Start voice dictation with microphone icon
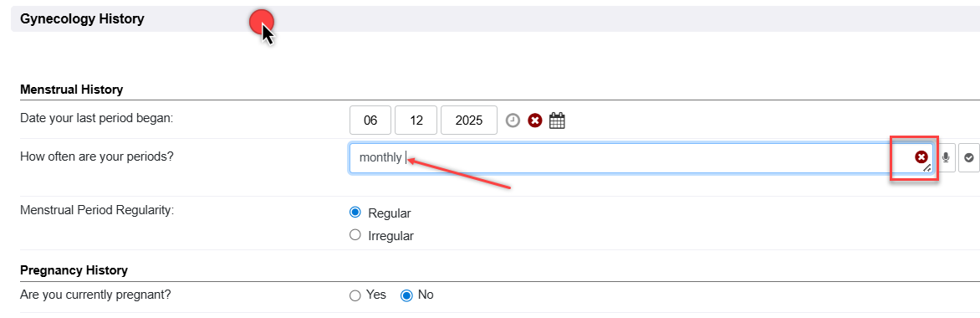Image resolution: width=980 pixels, height=318 pixels. [946, 158]
